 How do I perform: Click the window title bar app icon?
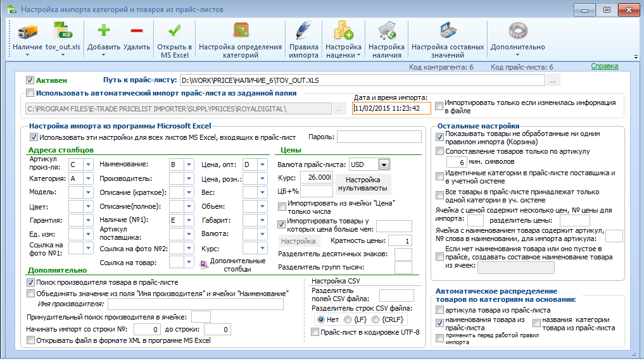point(12,9)
